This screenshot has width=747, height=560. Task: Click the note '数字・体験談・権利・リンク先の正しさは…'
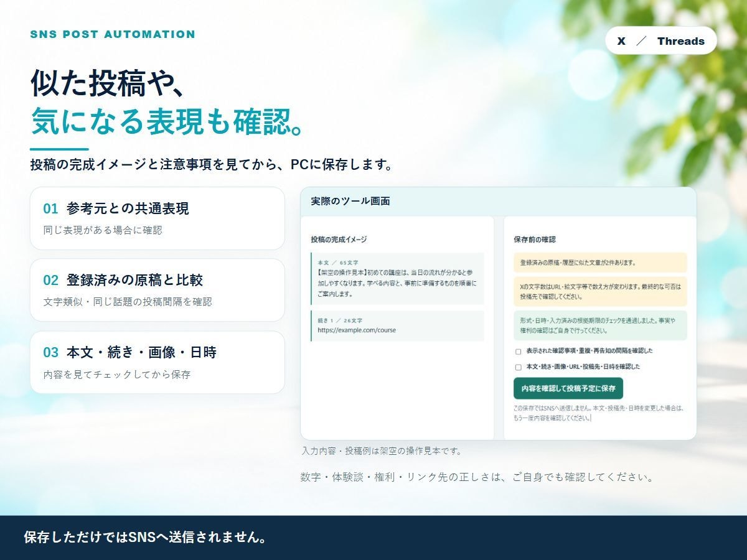click(x=478, y=478)
